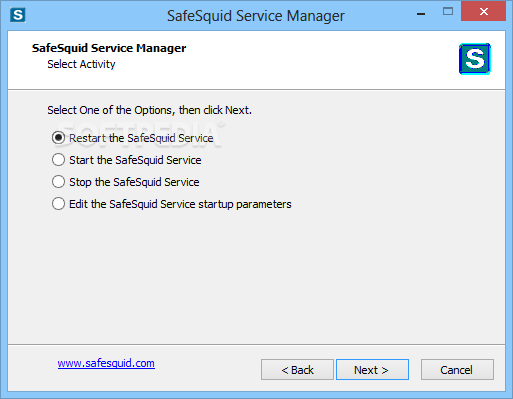Cancel the Service Manager wizard
Image resolution: width=513 pixels, height=399 pixels.
pos(457,370)
